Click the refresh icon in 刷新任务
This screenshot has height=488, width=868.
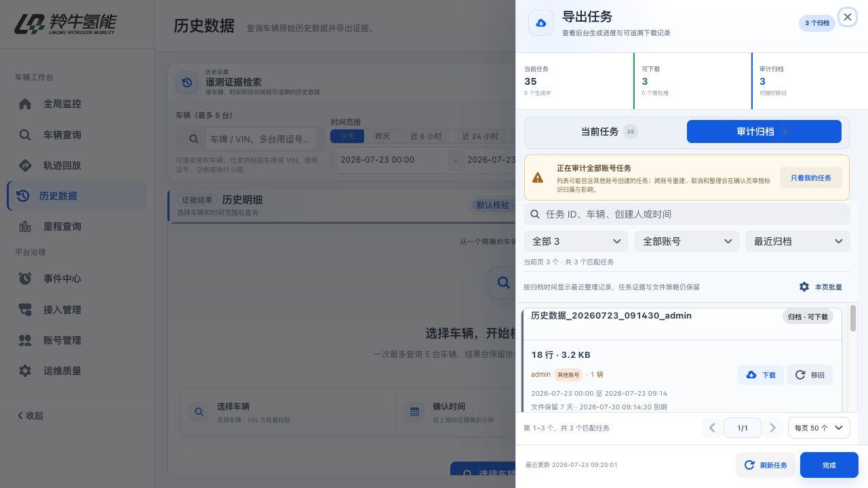749,465
